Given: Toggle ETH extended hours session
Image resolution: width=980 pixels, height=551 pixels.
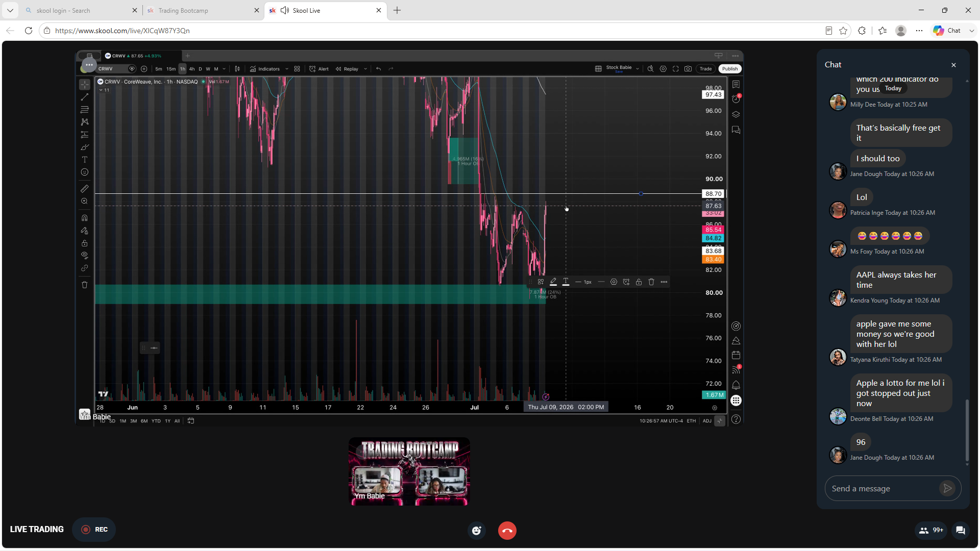Looking at the screenshot, I should (x=691, y=421).
